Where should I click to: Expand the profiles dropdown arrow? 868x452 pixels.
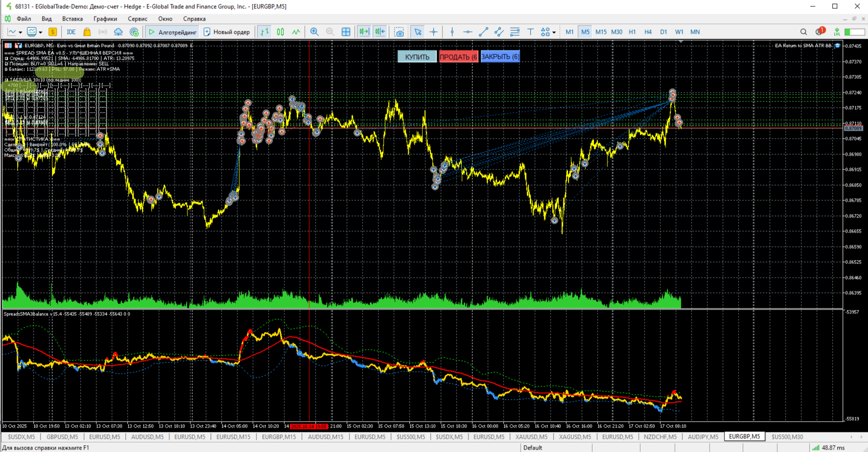[40, 32]
